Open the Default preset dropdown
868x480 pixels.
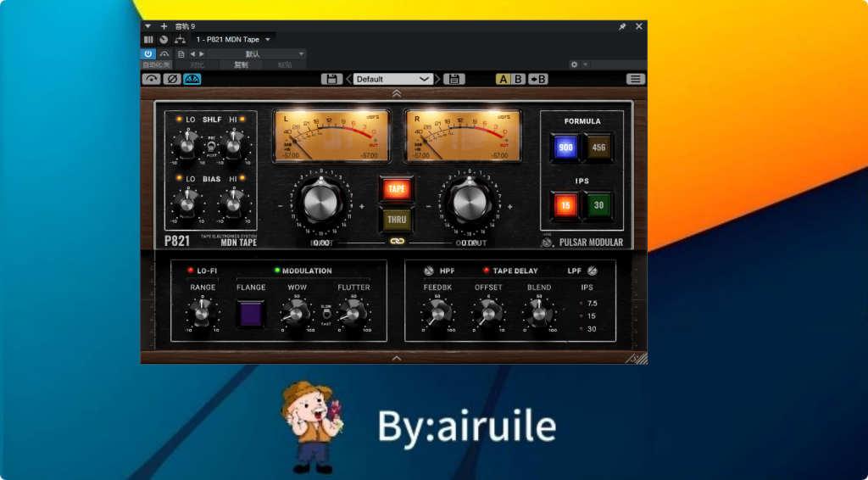[x=393, y=79]
